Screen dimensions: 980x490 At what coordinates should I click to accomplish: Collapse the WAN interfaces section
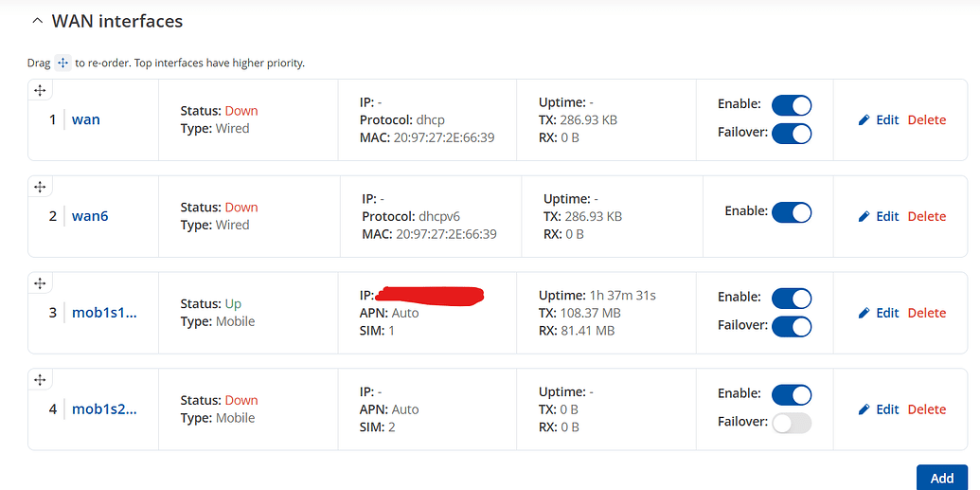tap(37, 21)
